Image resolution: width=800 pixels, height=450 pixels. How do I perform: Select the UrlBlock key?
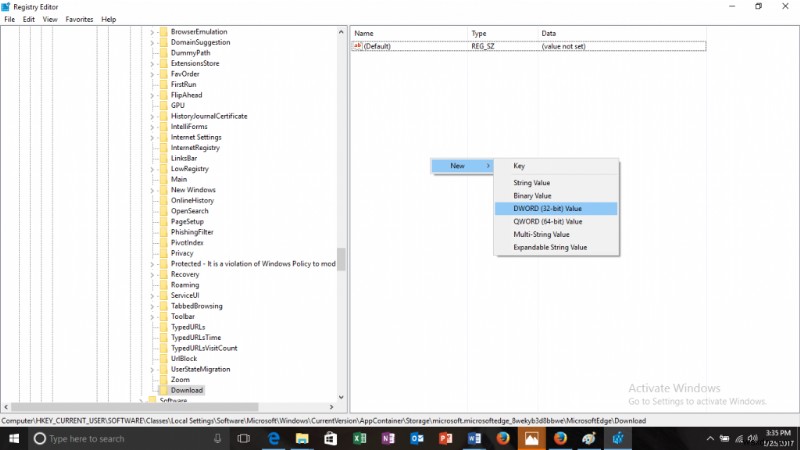(184, 359)
